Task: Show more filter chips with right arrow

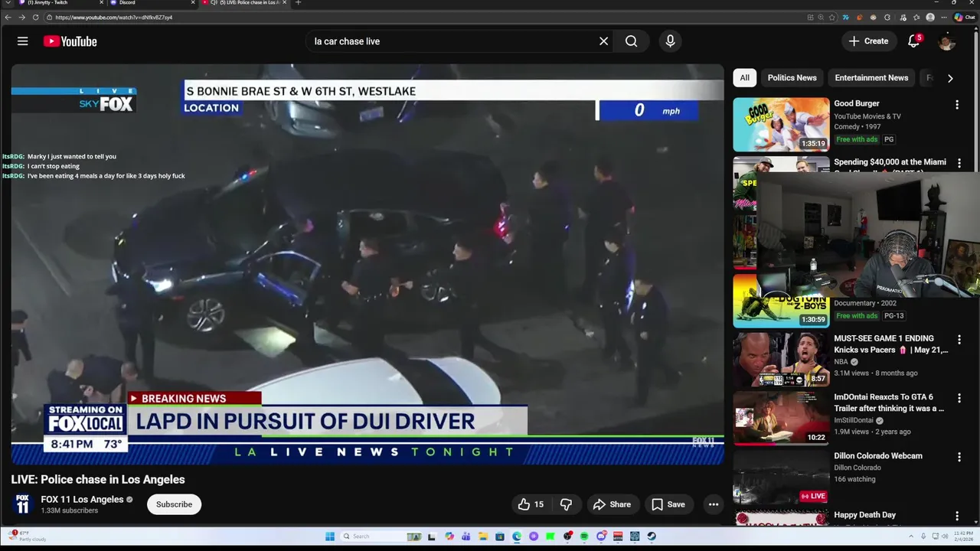Action: point(950,78)
